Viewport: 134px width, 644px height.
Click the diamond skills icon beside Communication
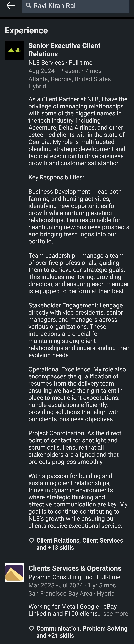click(x=32, y=629)
